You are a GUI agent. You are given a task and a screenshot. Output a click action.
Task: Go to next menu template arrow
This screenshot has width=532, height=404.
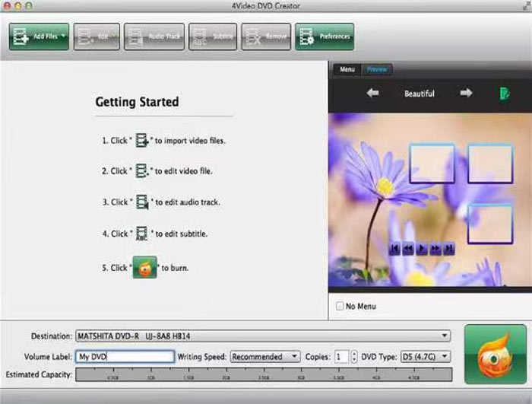466,93
